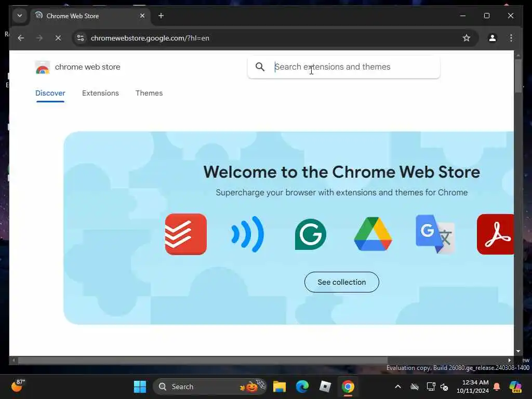Click the taskbar Search box

click(x=210, y=387)
